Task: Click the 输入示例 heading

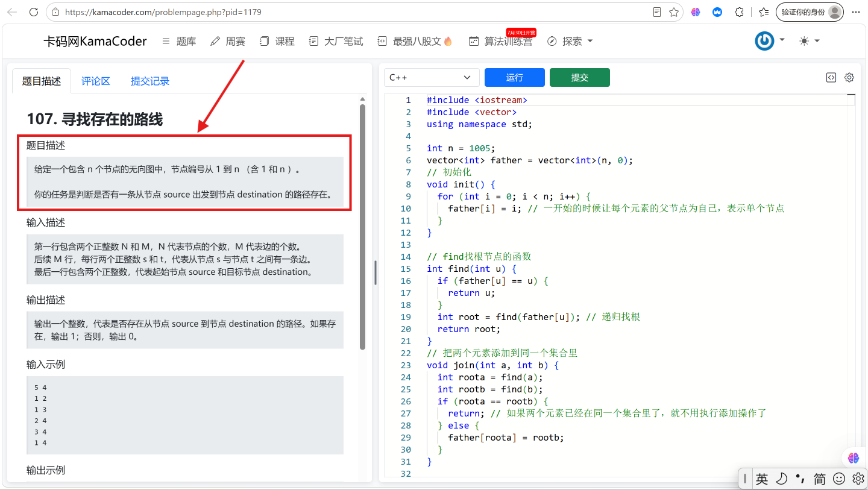Action: click(46, 364)
